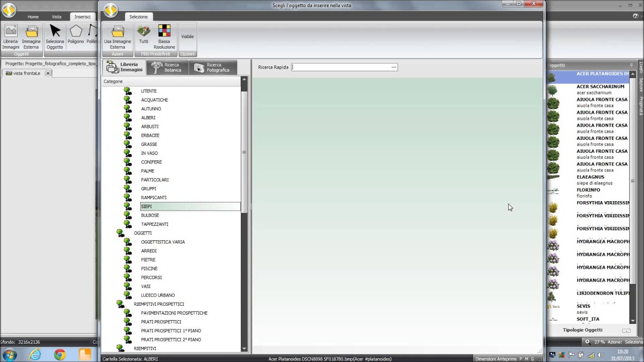Open the Vista tab in main window

tap(56, 17)
